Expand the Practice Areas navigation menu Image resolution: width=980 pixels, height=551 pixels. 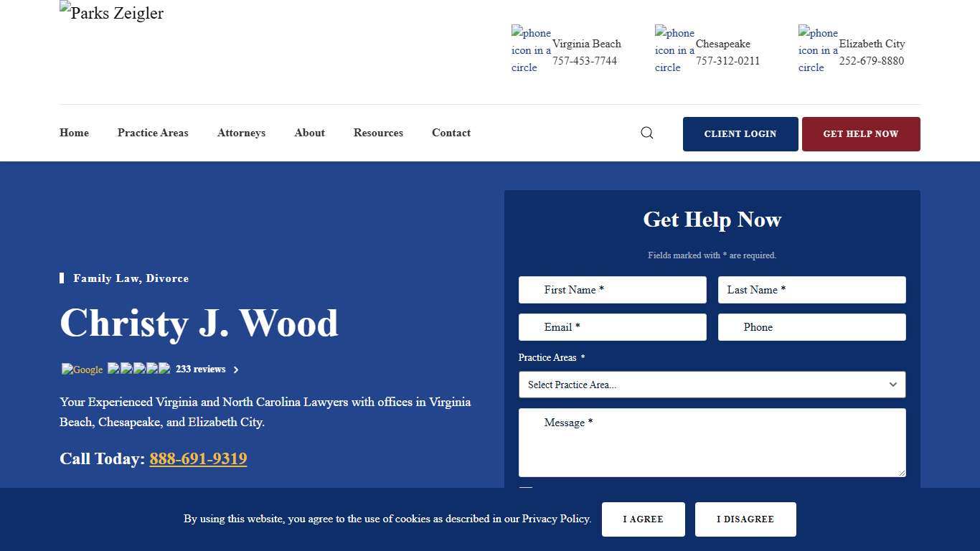pos(153,133)
